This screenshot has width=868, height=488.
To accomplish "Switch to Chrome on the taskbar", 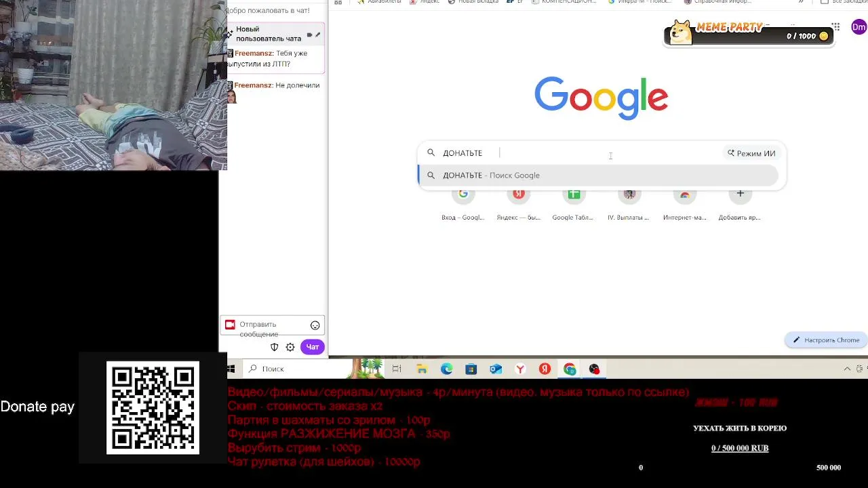I will (570, 369).
